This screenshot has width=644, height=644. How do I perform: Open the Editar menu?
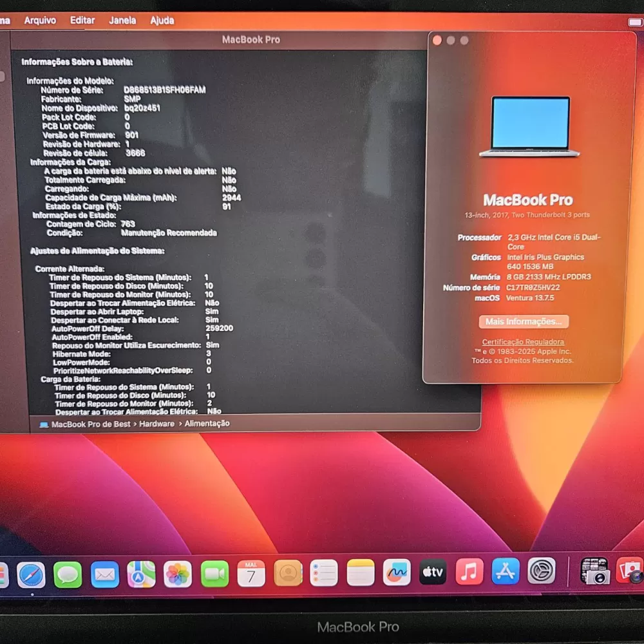(82, 20)
